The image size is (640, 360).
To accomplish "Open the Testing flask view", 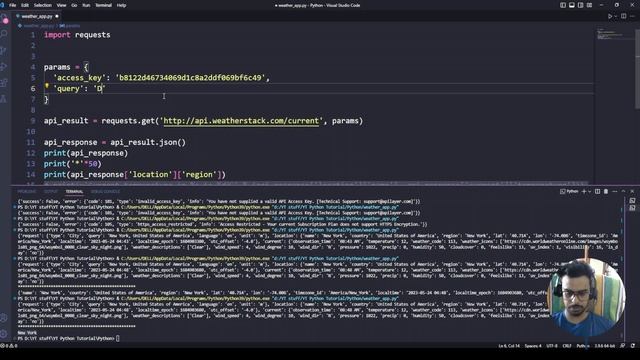I will point(4,99).
